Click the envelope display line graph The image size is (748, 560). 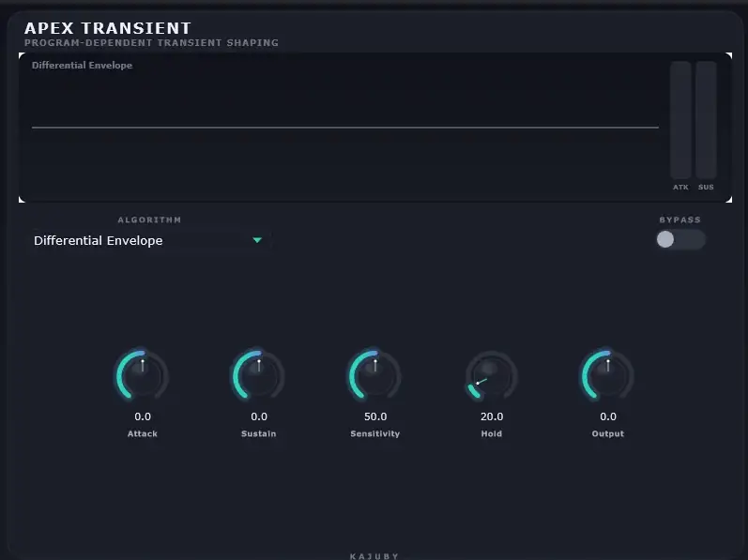point(345,128)
